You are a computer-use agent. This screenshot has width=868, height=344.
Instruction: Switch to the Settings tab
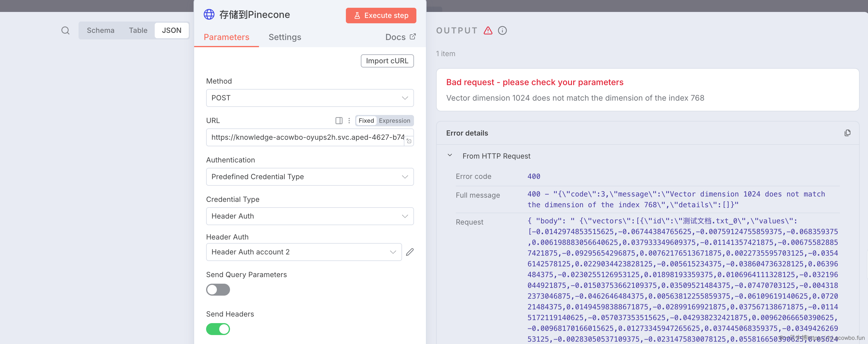point(284,37)
